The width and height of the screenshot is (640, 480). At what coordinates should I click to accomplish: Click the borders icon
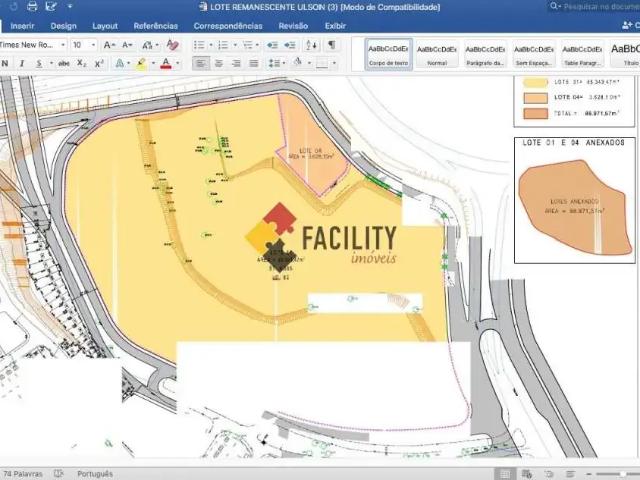(322, 63)
